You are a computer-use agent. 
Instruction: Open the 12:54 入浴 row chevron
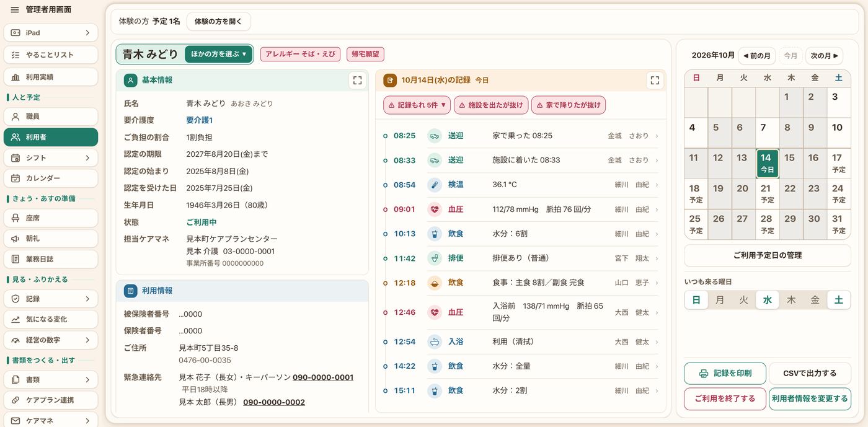(657, 341)
